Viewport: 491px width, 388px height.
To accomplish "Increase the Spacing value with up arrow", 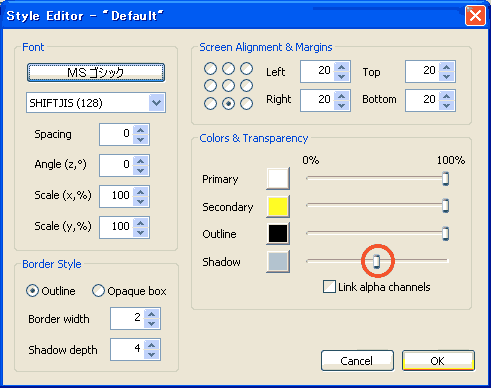I will click(x=141, y=130).
